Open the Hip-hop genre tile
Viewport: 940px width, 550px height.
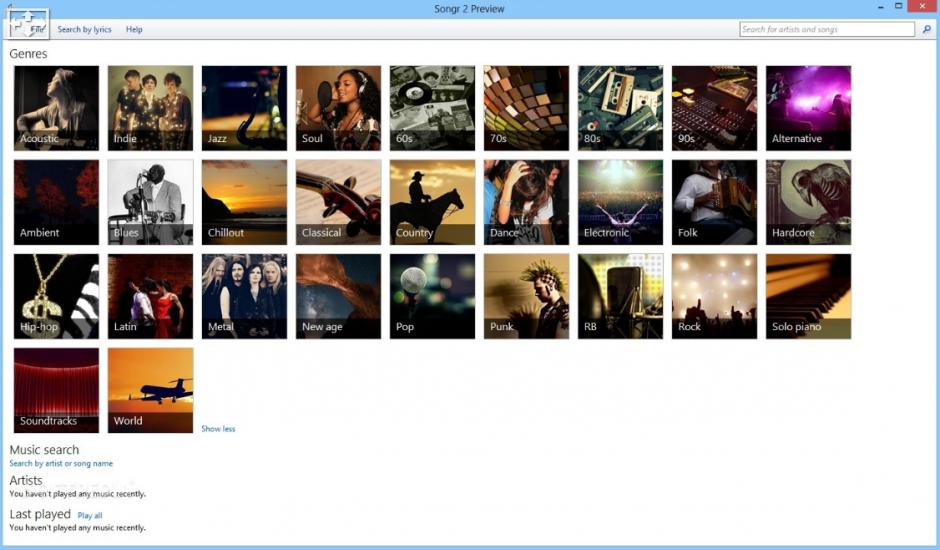click(x=56, y=296)
